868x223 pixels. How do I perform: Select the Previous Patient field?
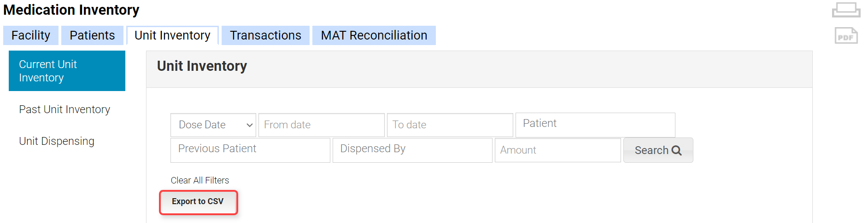tap(250, 150)
